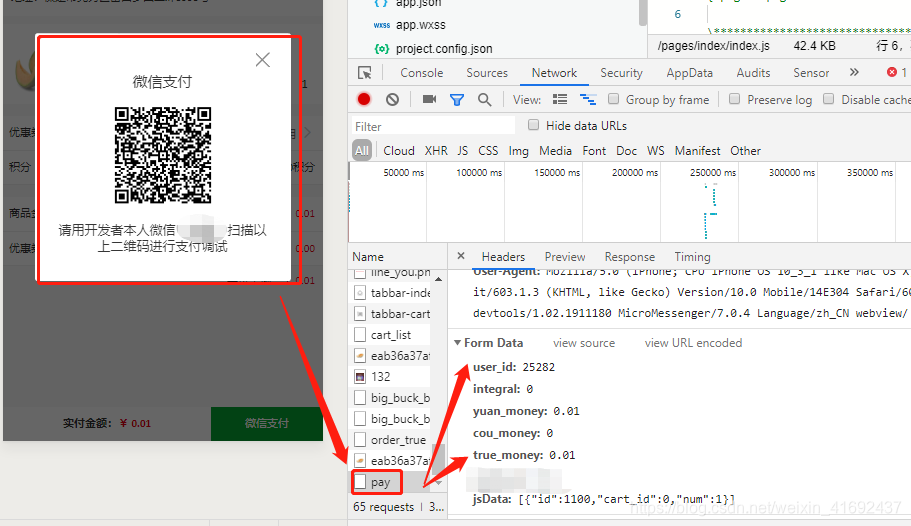Select the tabbar-cart request
The height and width of the screenshot is (526, 911).
(x=390, y=314)
